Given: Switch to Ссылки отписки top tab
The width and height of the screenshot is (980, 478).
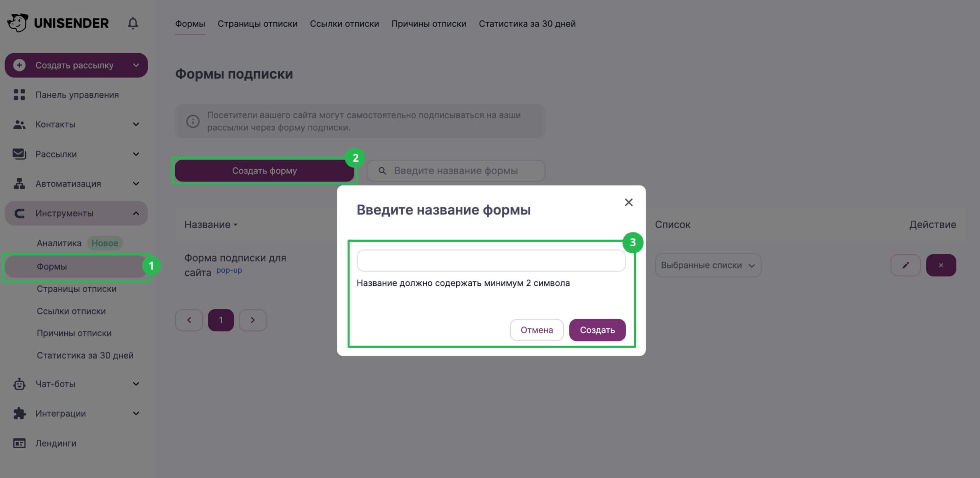Looking at the screenshot, I should click(344, 24).
